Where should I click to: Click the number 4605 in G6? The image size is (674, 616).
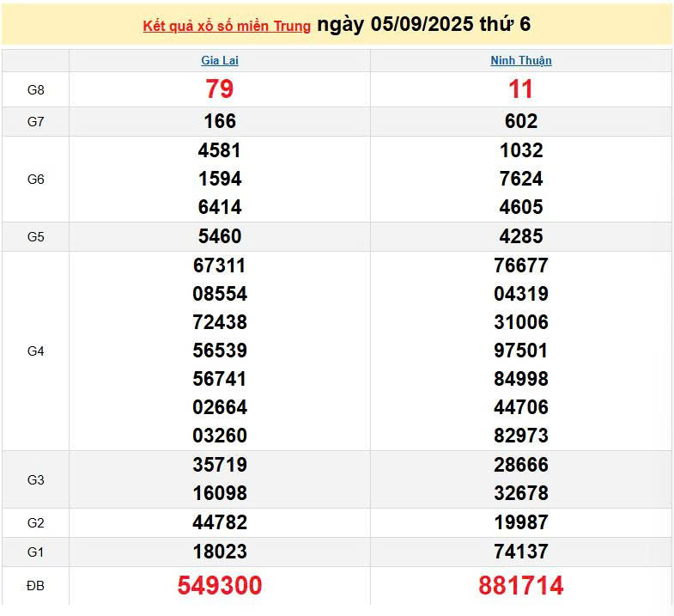click(x=521, y=207)
